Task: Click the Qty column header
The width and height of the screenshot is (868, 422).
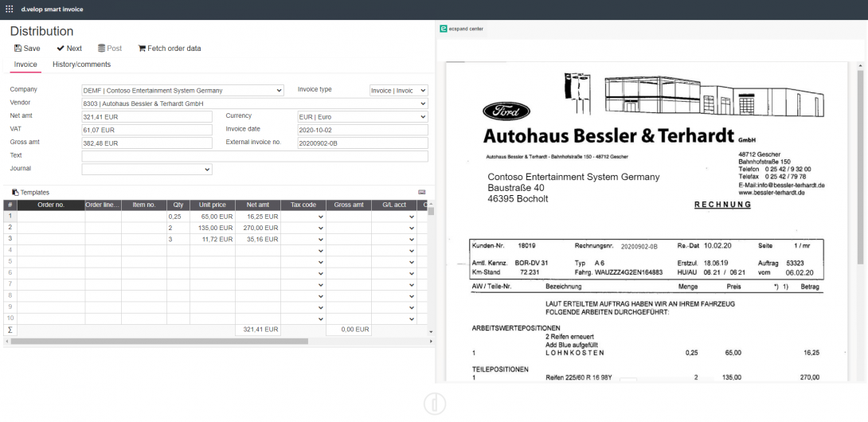Action: pyautogui.click(x=178, y=205)
